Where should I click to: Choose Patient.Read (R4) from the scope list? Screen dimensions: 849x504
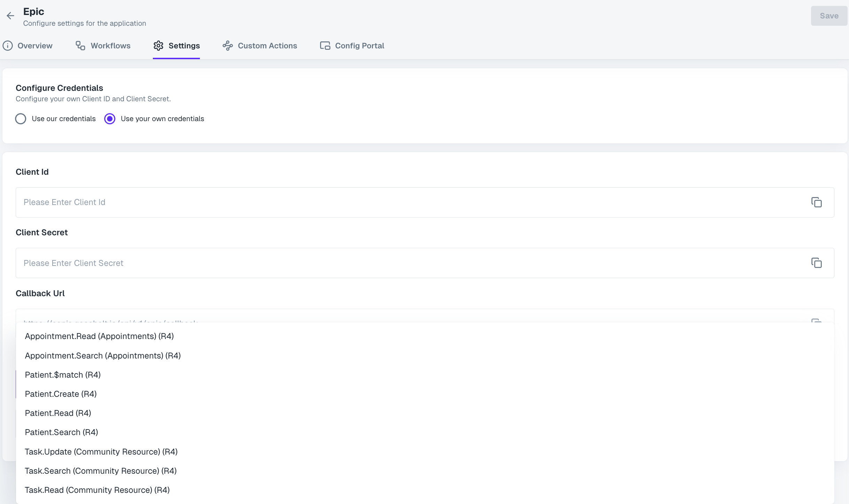[x=58, y=413]
